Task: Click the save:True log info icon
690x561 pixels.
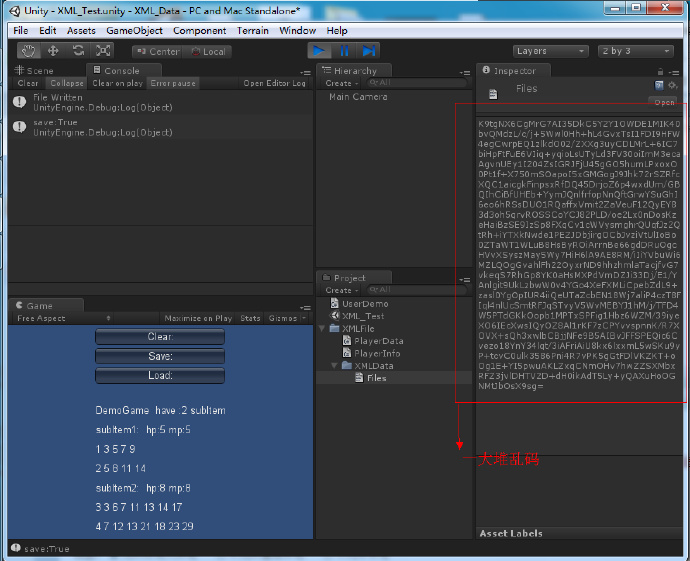Action: pyautogui.click(x=19, y=127)
